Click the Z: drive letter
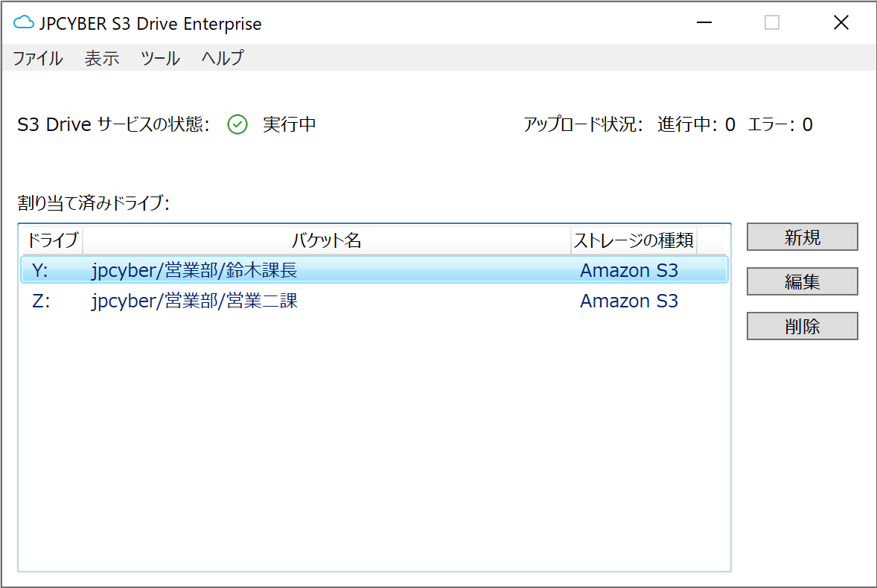Viewport: 877px width, 588px height. (41, 301)
